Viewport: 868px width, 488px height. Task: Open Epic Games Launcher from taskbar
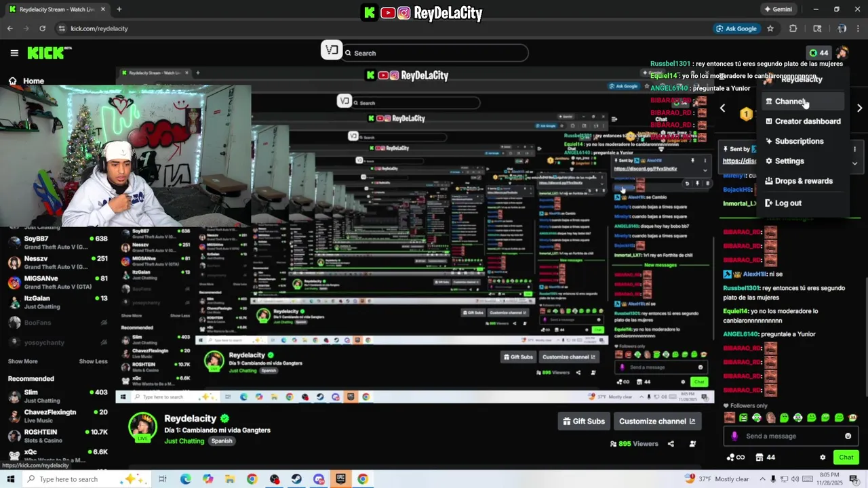(340, 479)
